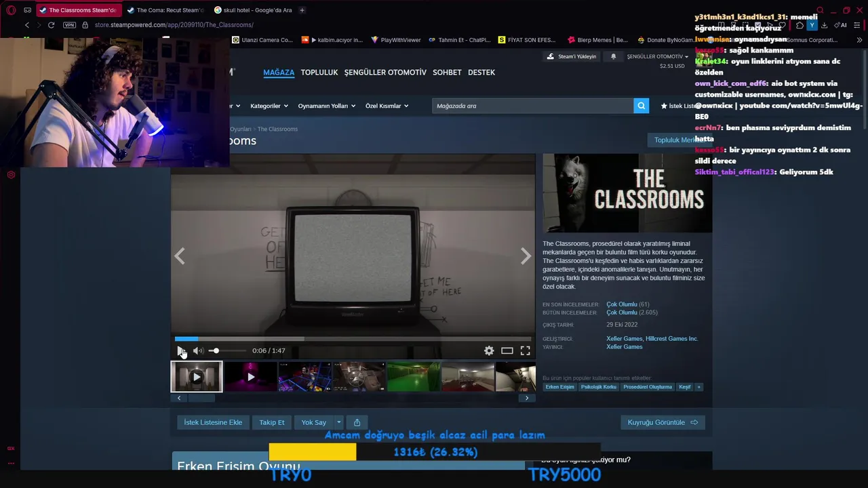The image size is (868, 488).
Task: Open FİYAT SON EFES bookmark
Action: click(x=527, y=40)
